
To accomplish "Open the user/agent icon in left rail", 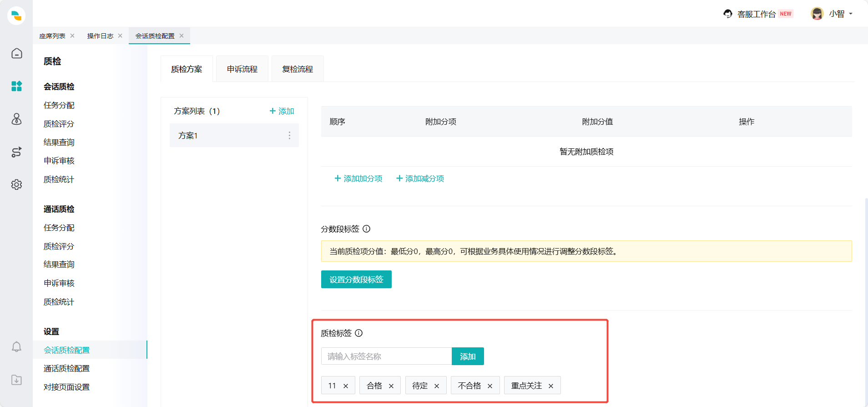I will pyautogui.click(x=17, y=119).
